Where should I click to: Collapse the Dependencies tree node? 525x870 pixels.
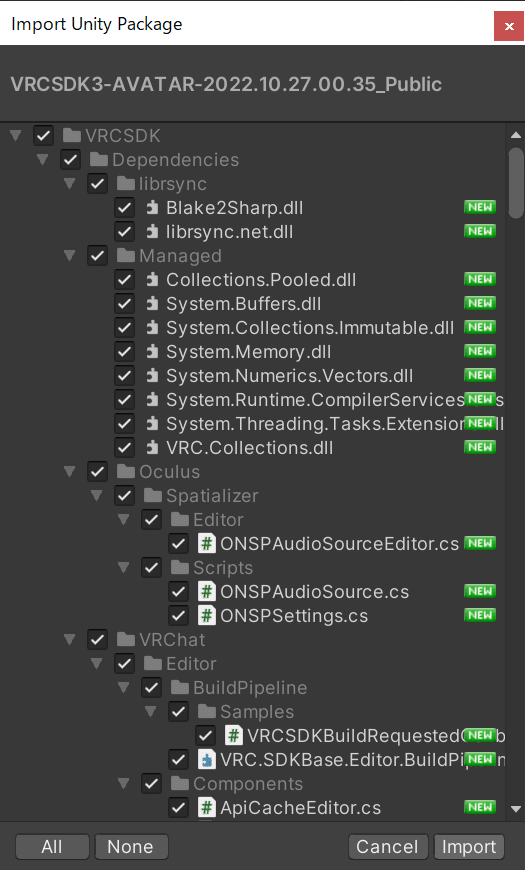point(43,159)
